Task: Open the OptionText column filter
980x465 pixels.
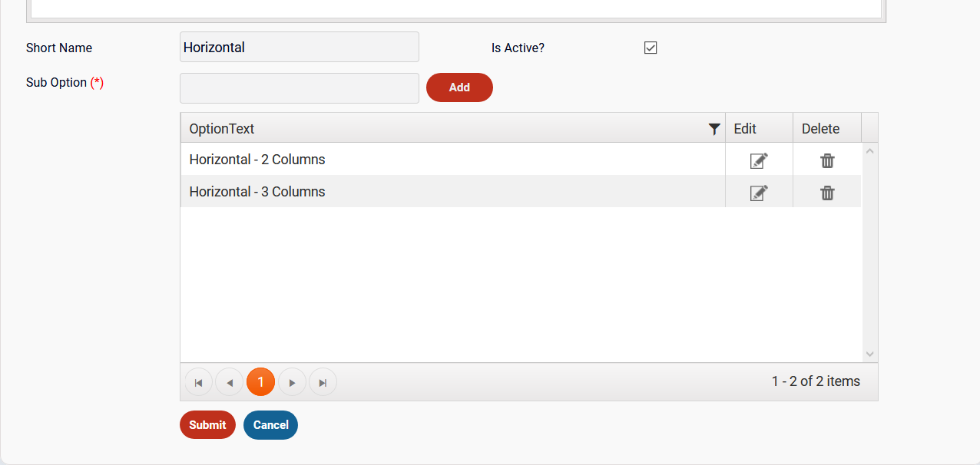Action: [x=714, y=129]
